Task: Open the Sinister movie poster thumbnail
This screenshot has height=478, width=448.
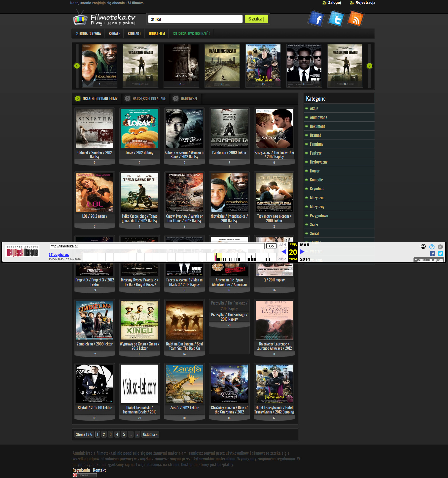Action: coord(95,129)
